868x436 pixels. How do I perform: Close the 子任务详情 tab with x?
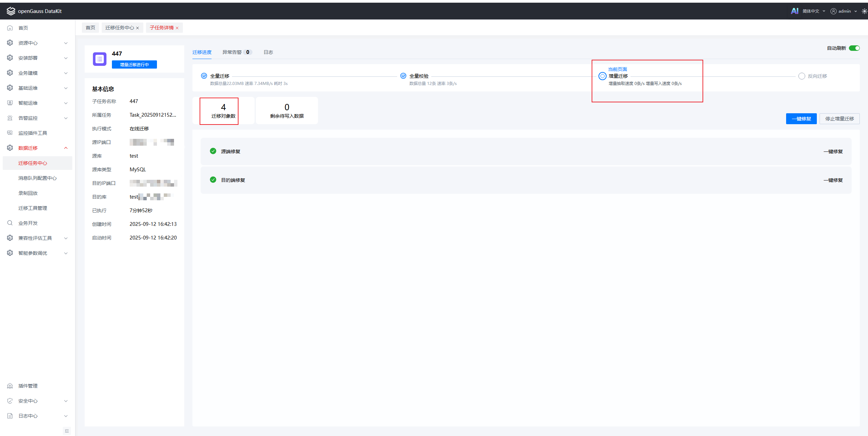177,28
